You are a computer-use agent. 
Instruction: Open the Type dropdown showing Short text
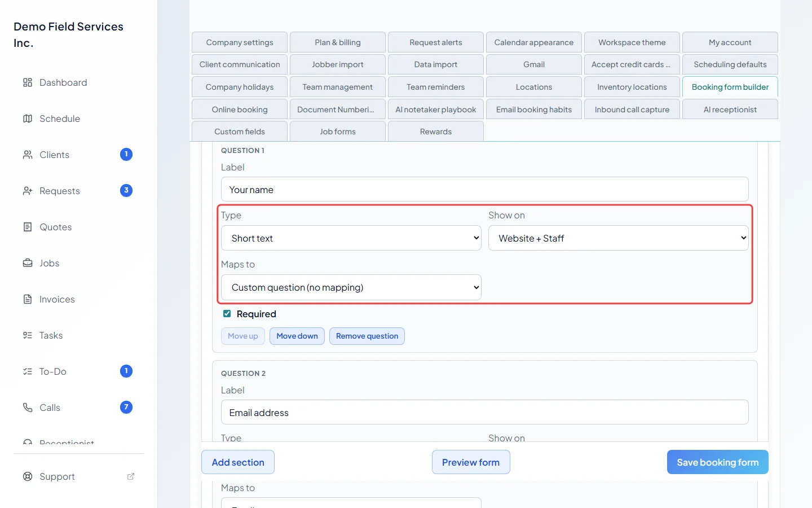point(351,238)
